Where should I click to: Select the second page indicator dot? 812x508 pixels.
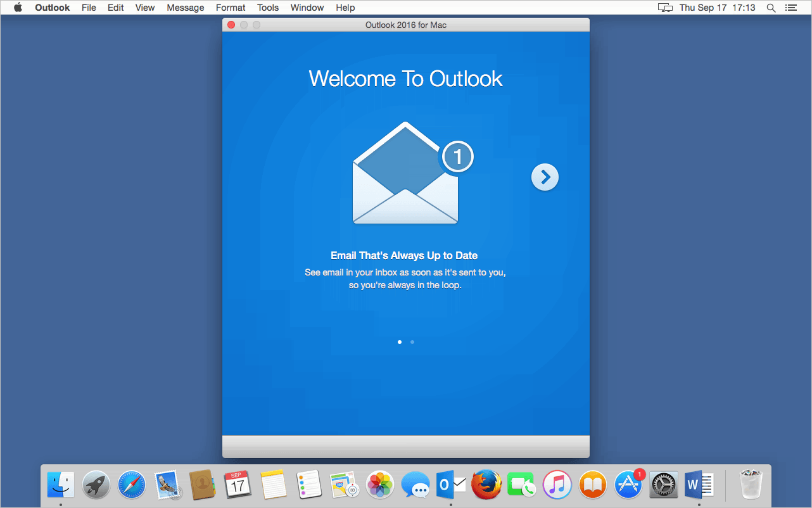(412, 342)
